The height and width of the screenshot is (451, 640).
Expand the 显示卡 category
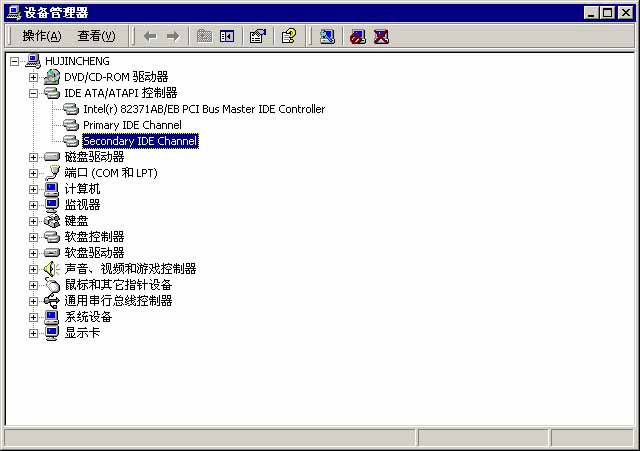[x=33, y=333]
